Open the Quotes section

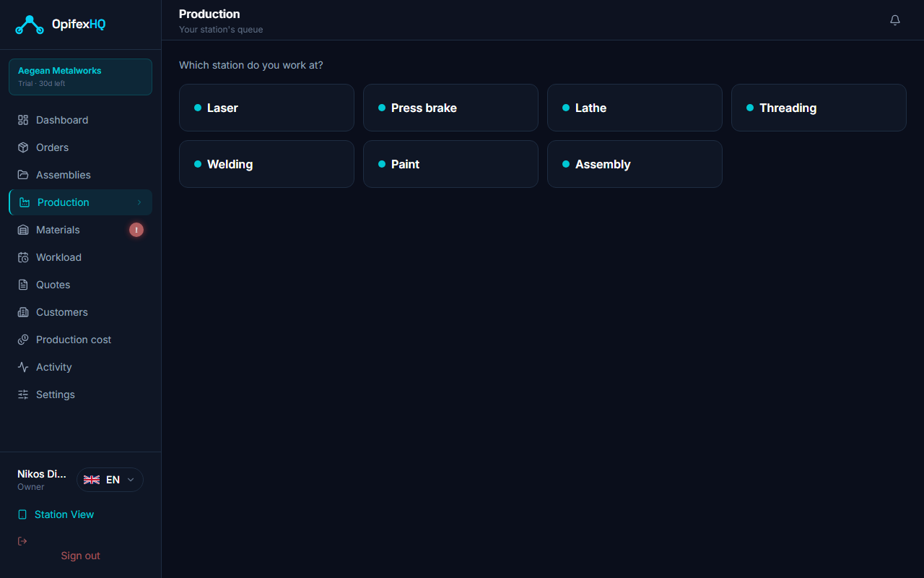[x=80, y=285]
